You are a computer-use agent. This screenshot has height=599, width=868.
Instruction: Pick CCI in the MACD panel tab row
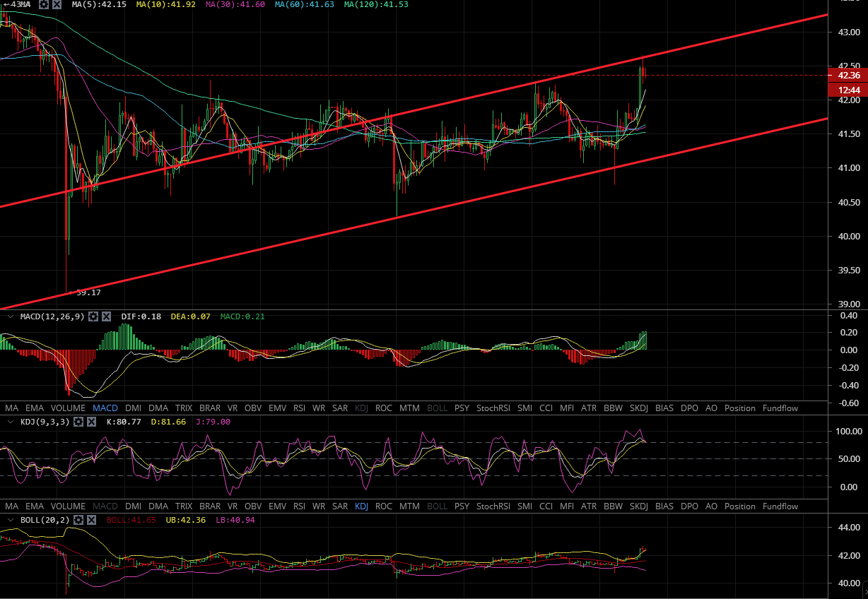(546, 408)
